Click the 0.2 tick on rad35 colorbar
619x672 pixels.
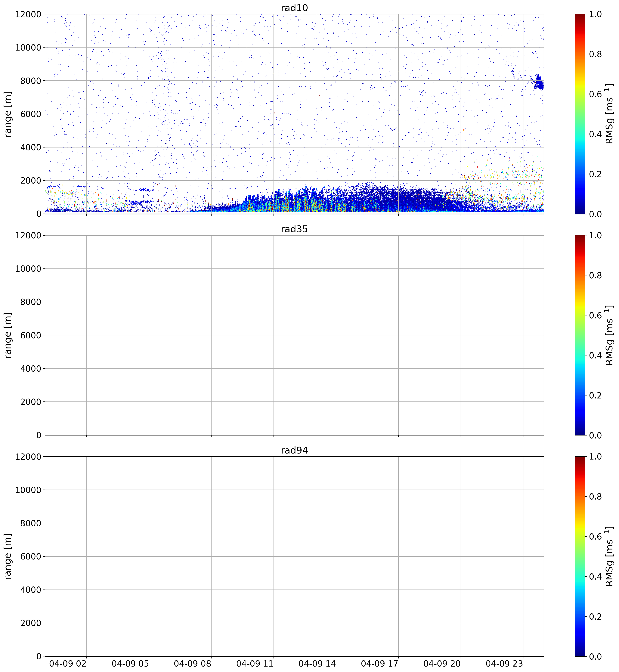(x=595, y=395)
